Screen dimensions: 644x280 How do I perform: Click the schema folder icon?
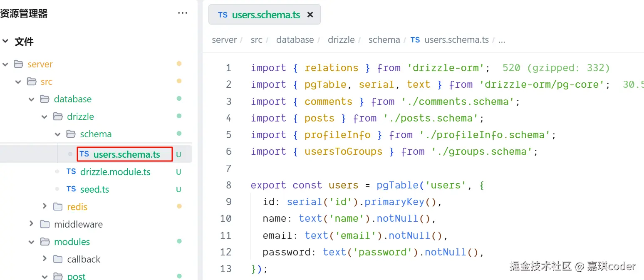(71, 134)
